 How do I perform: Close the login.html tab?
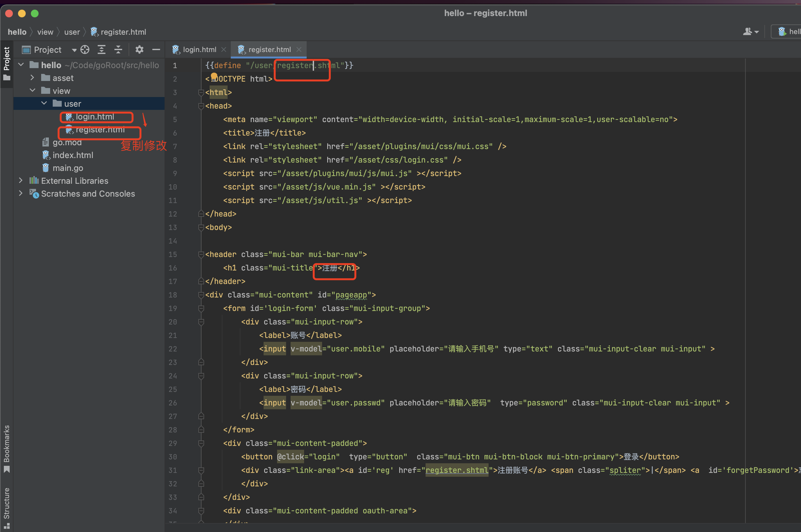[x=224, y=49]
